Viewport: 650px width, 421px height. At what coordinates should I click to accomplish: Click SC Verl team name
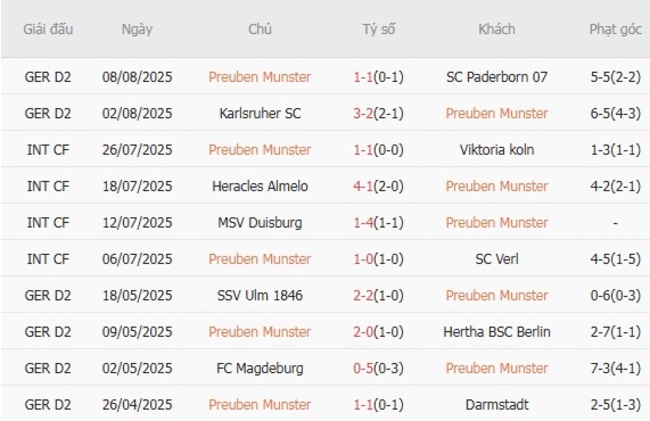(497, 259)
